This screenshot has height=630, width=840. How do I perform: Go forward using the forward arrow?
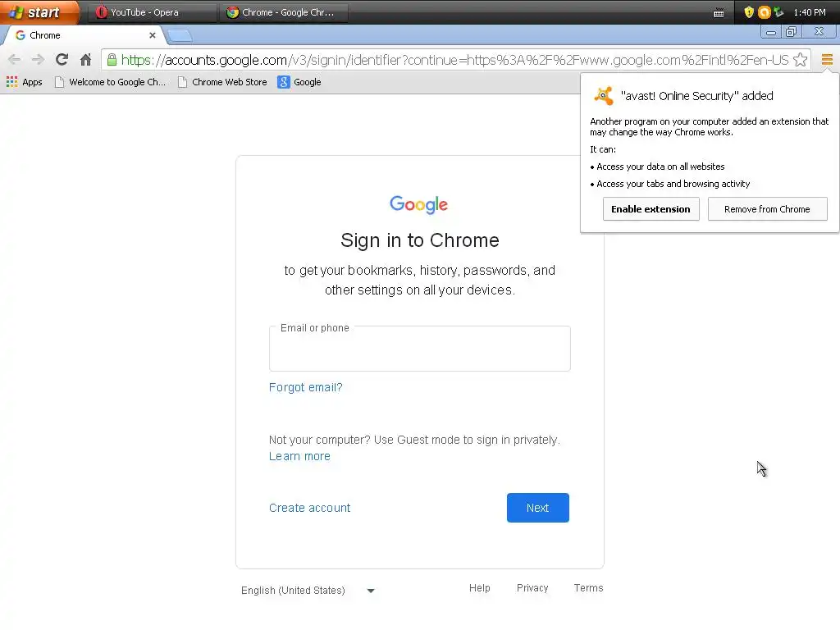click(x=38, y=59)
